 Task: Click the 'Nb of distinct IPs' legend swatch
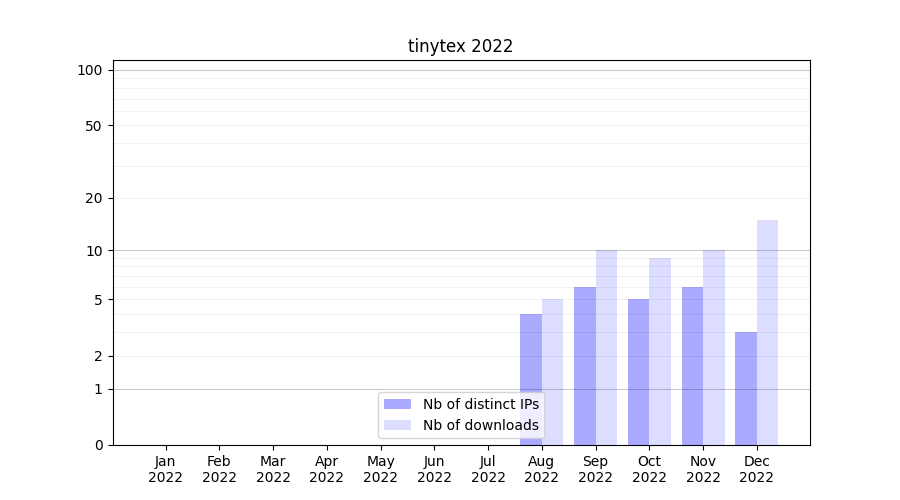(x=397, y=404)
